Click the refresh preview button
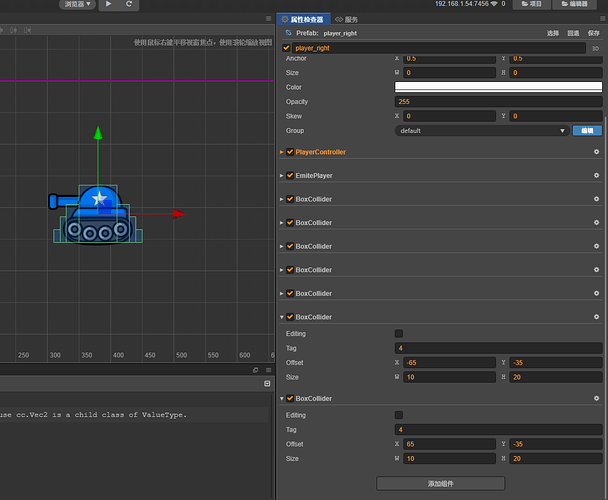The image size is (608, 500). pyautogui.click(x=130, y=5)
